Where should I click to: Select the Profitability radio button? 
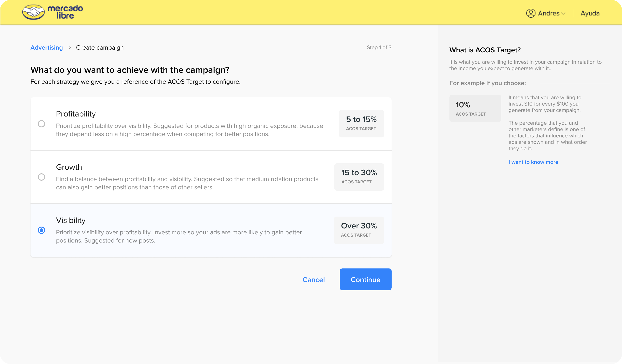tap(41, 124)
